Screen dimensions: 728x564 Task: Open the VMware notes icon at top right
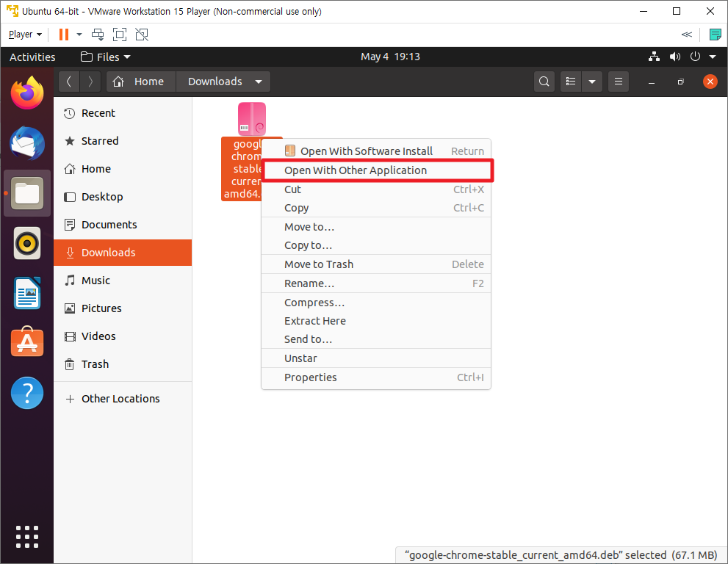click(715, 35)
